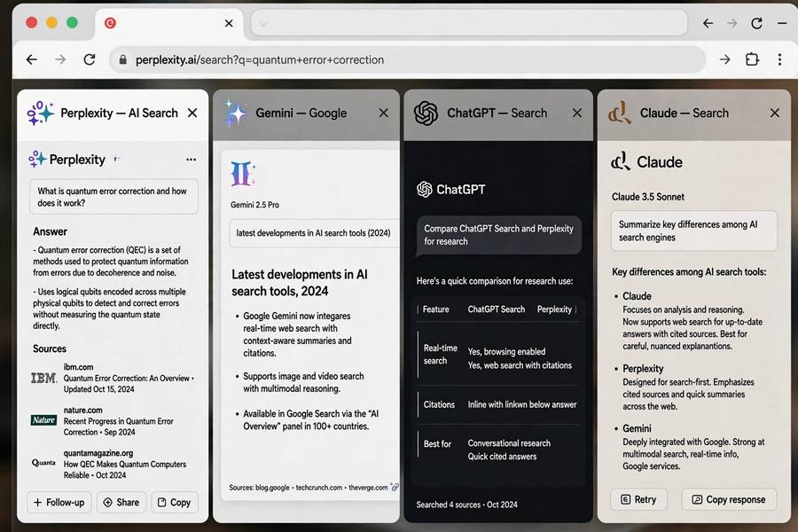Click the lock icon in address bar

coord(122,59)
